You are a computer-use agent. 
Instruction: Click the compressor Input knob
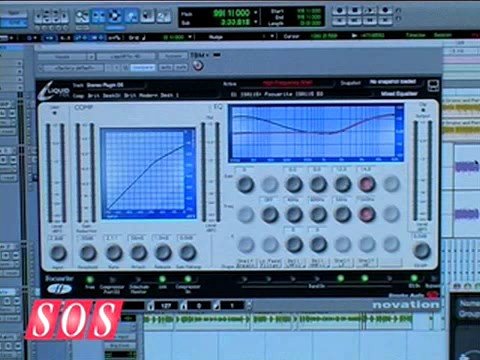[x=58, y=253]
